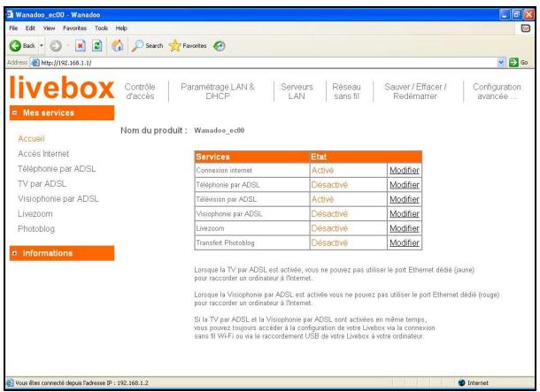Viewport: 540px width, 392px height.
Task: Click the window icon in the title bar
Action: tap(11, 14)
